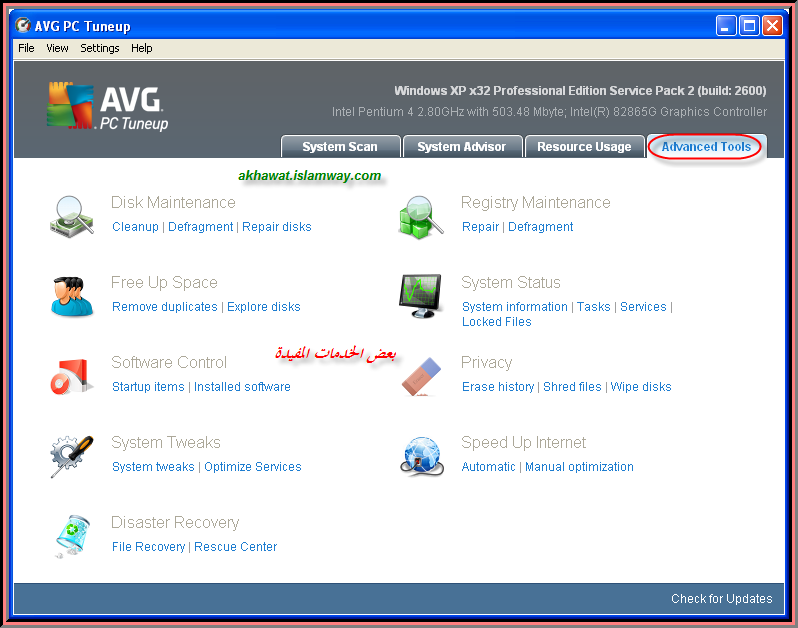Click the Disk Maintenance magnifier drive icon
The image size is (798, 628).
click(72, 216)
